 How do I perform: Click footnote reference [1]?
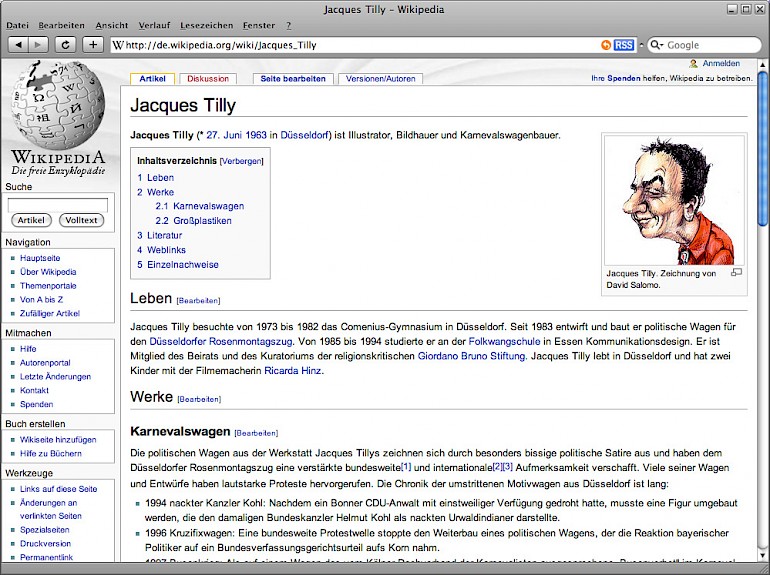[x=406, y=466]
